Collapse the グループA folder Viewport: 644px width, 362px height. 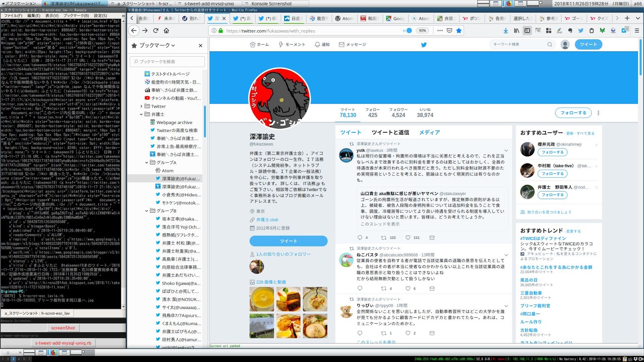pos(147,162)
